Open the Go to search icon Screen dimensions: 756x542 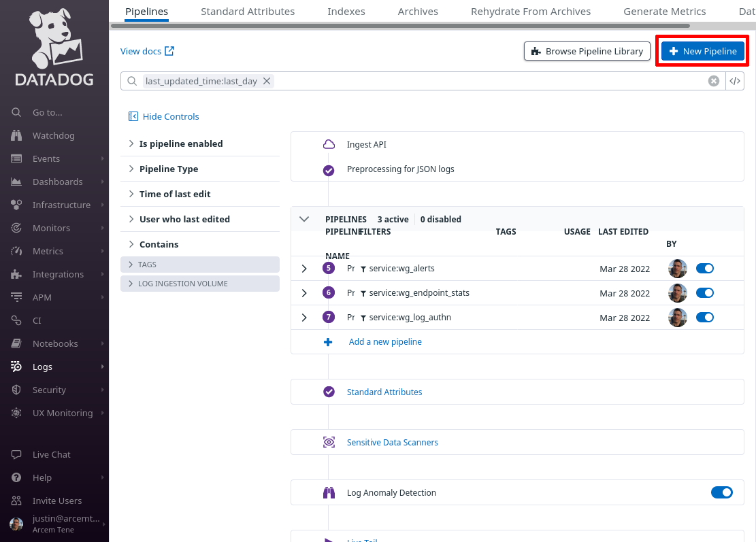pos(16,112)
